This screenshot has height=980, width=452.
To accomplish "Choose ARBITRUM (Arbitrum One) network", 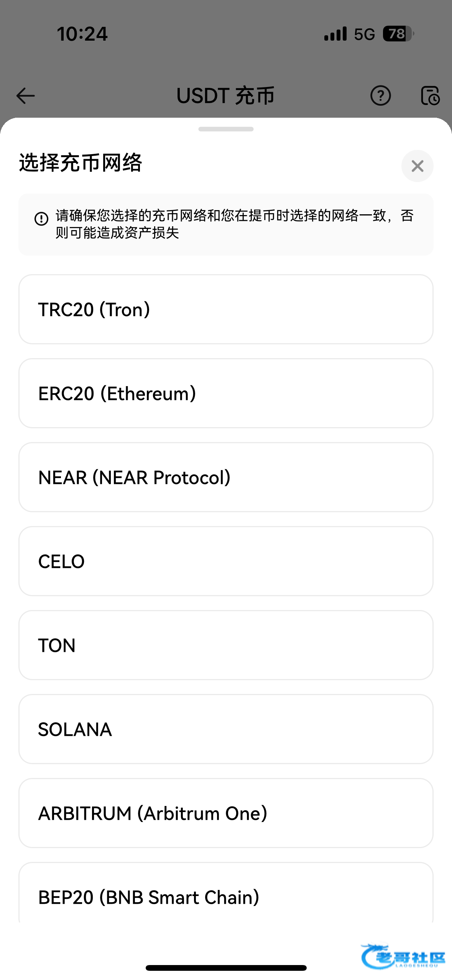I will pyautogui.click(x=226, y=813).
